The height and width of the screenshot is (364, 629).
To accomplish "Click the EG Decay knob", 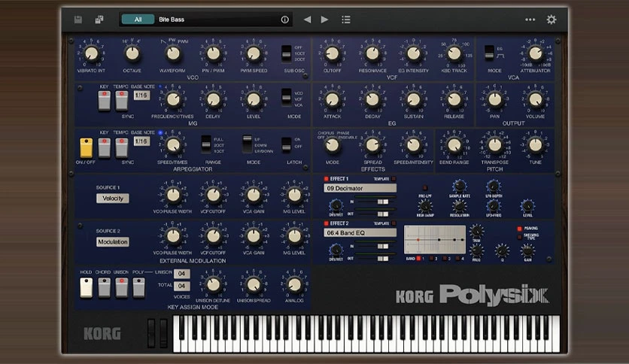I will (372, 99).
